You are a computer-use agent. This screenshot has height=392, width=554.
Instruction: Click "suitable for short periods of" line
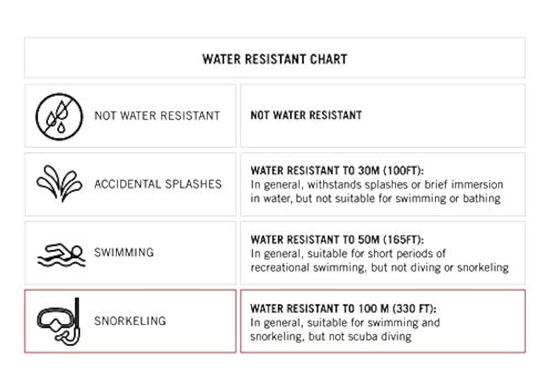point(349,253)
